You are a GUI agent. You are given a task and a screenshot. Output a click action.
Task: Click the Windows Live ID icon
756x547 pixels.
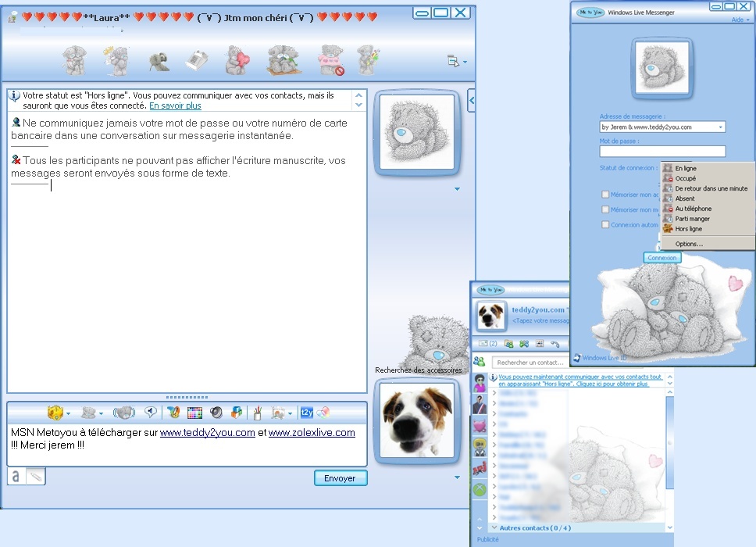577,357
